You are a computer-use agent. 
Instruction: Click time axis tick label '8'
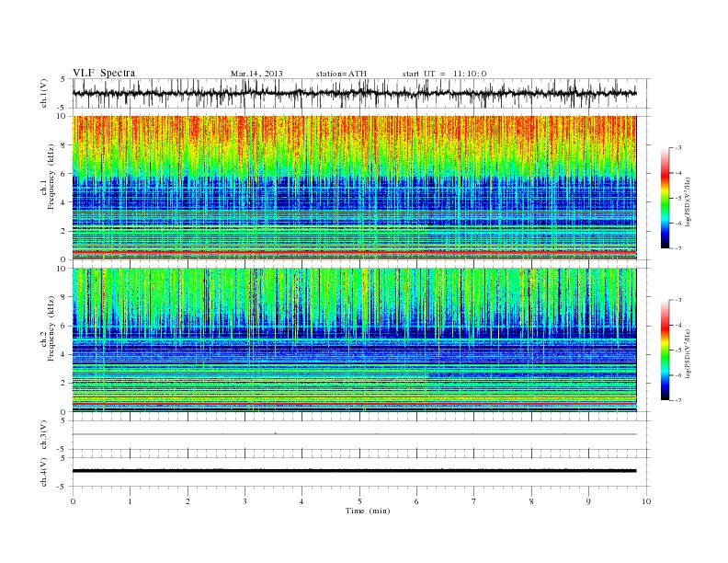coord(531,501)
